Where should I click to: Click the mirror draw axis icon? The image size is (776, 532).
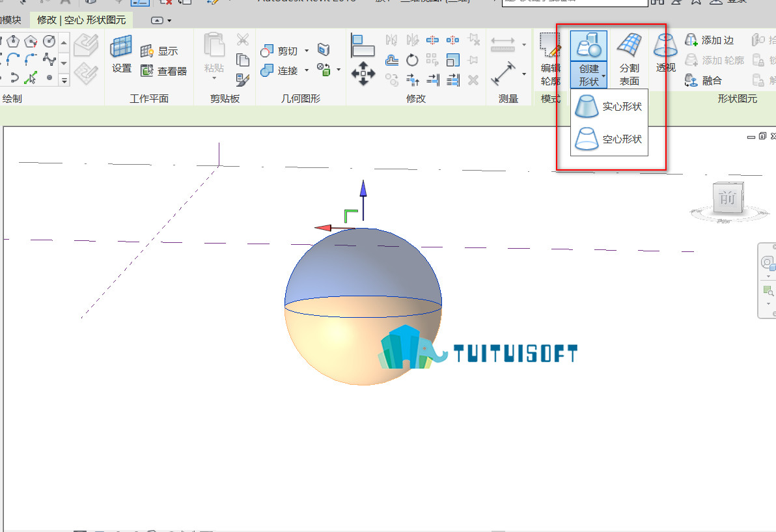pyautogui.click(x=412, y=40)
